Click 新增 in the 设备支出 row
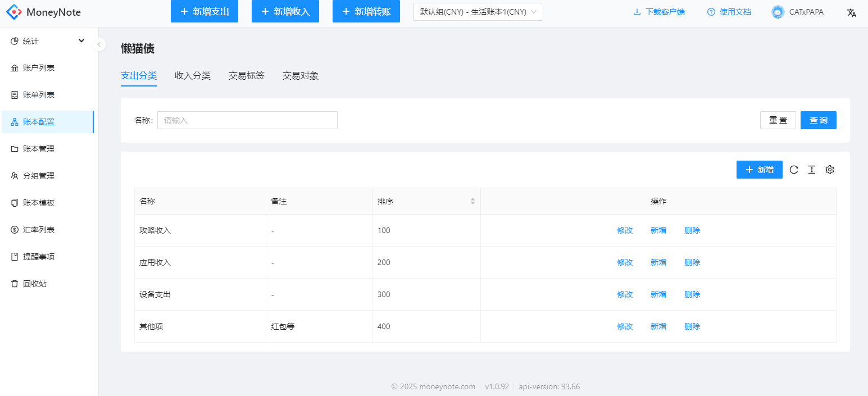This screenshot has height=396, width=868. [658, 294]
